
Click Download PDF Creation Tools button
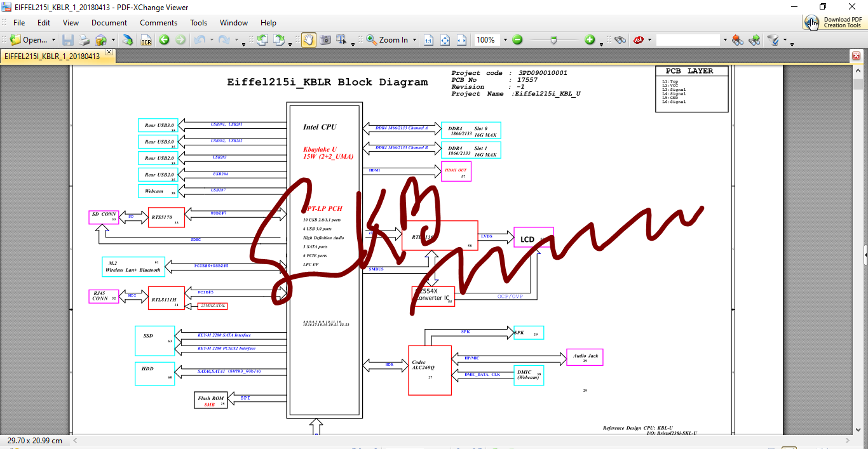(834, 22)
